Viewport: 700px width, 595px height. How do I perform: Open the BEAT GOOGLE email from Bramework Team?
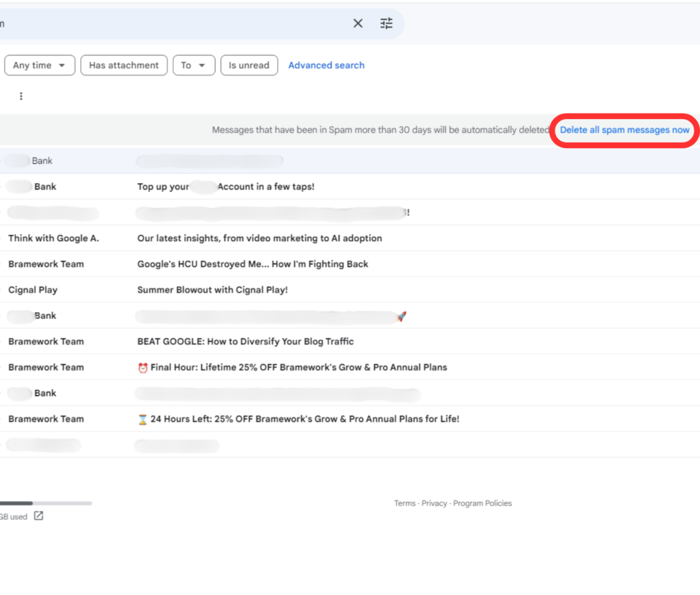(x=245, y=341)
